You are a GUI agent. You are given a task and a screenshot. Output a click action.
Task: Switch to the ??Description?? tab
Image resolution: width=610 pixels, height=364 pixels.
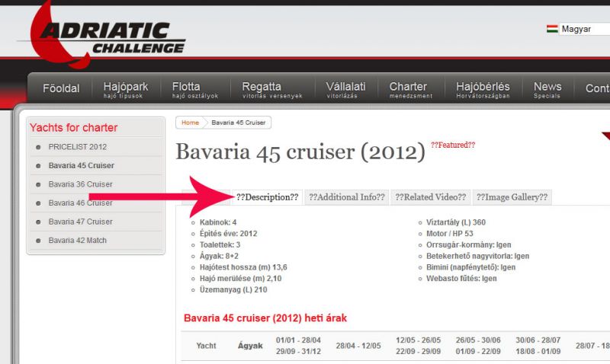[x=268, y=197]
